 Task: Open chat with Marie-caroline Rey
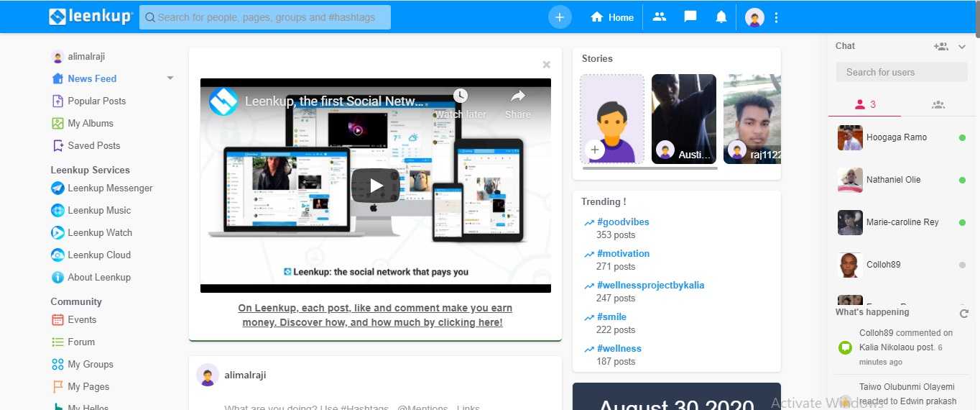901,222
